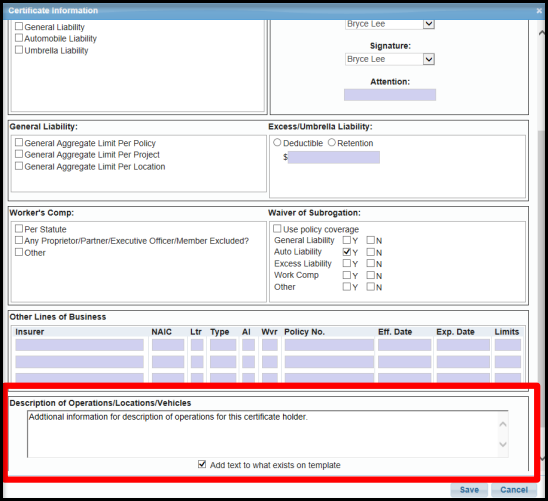548x501 pixels.
Task: Click the first row AI field
Action: pos(248,345)
